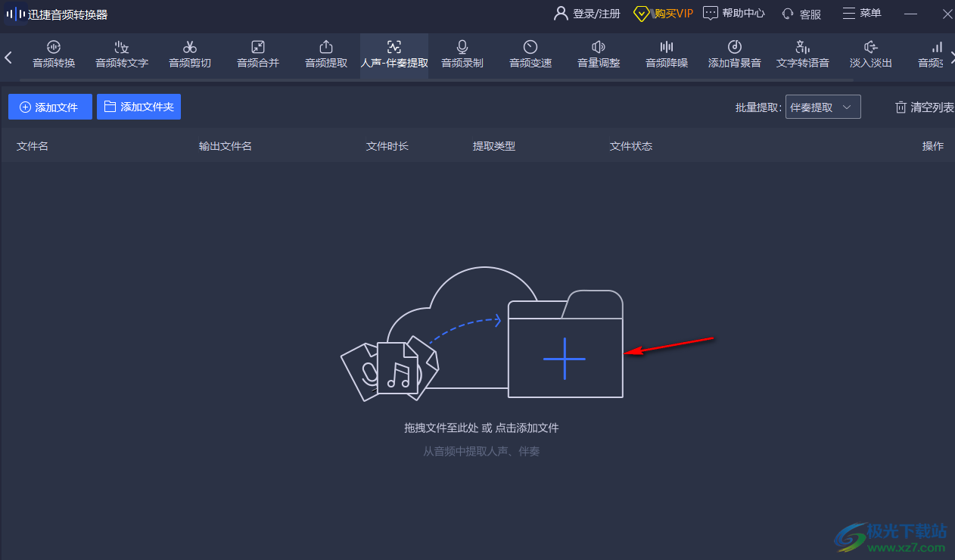Select the 音频降噪 noise reduction tool
Viewport: 955px width, 560px height.
coord(667,54)
